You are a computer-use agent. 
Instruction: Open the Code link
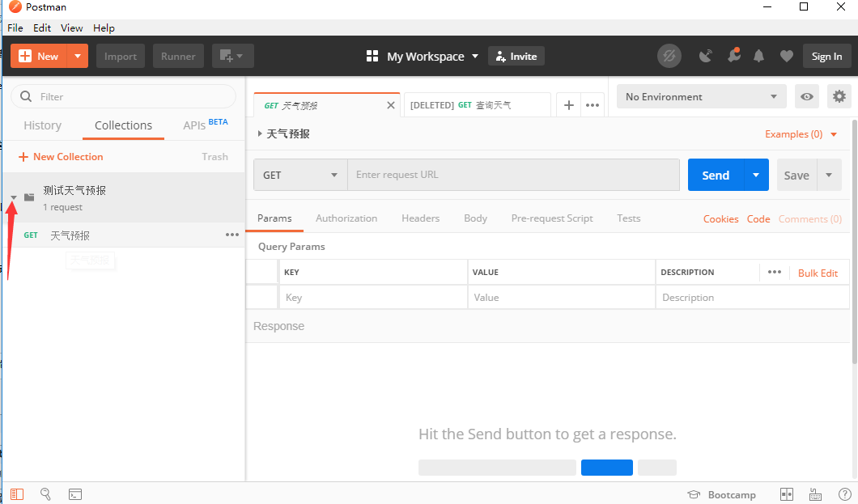758,218
